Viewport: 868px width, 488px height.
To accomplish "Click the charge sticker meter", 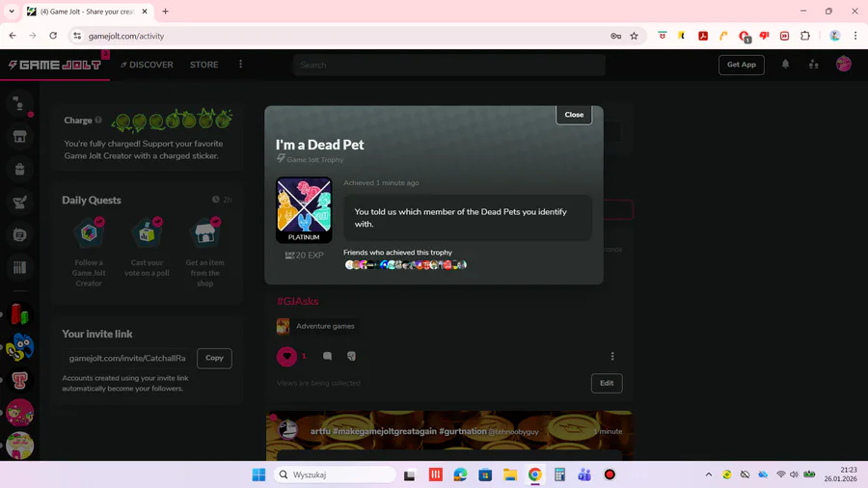I will [x=173, y=120].
